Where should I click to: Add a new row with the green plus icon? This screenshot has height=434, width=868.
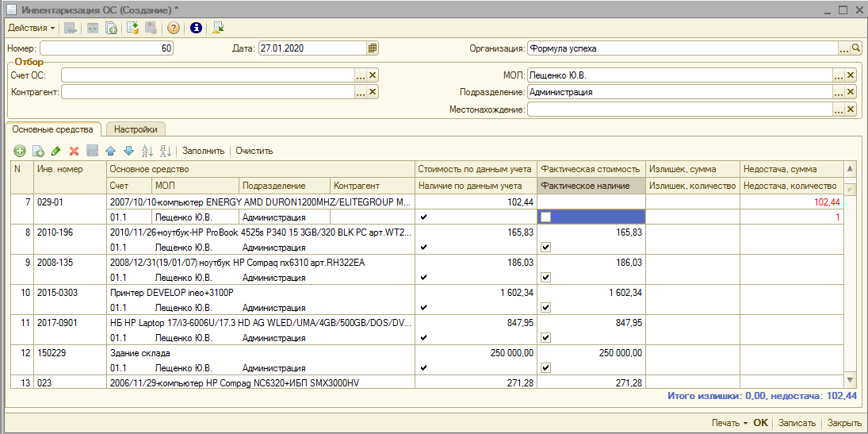click(19, 151)
